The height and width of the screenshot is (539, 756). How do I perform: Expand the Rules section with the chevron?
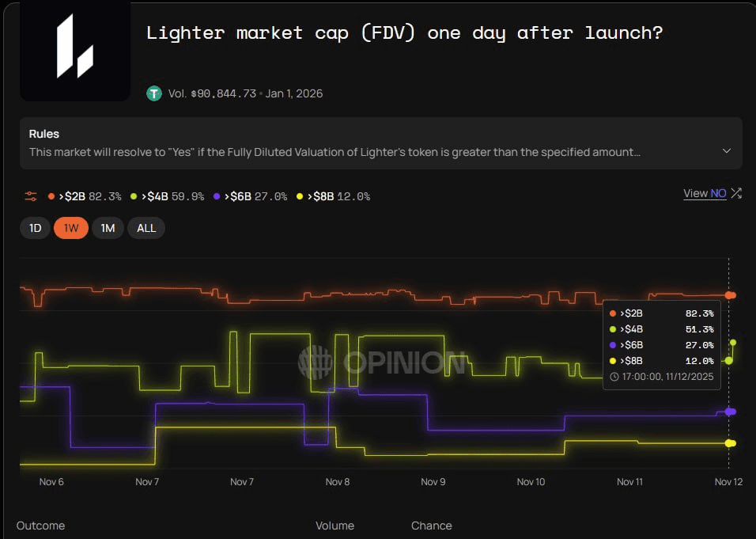727,151
